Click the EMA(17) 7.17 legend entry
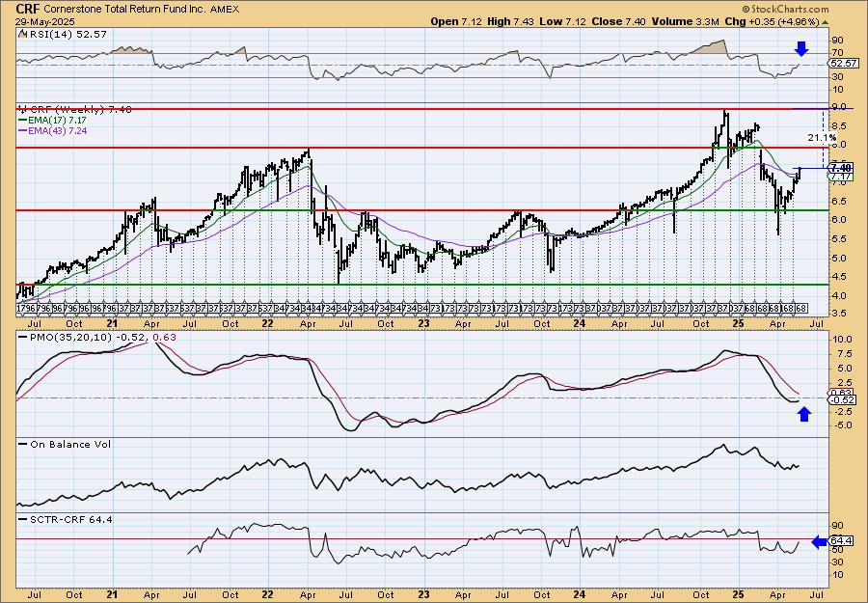 pos(57,121)
